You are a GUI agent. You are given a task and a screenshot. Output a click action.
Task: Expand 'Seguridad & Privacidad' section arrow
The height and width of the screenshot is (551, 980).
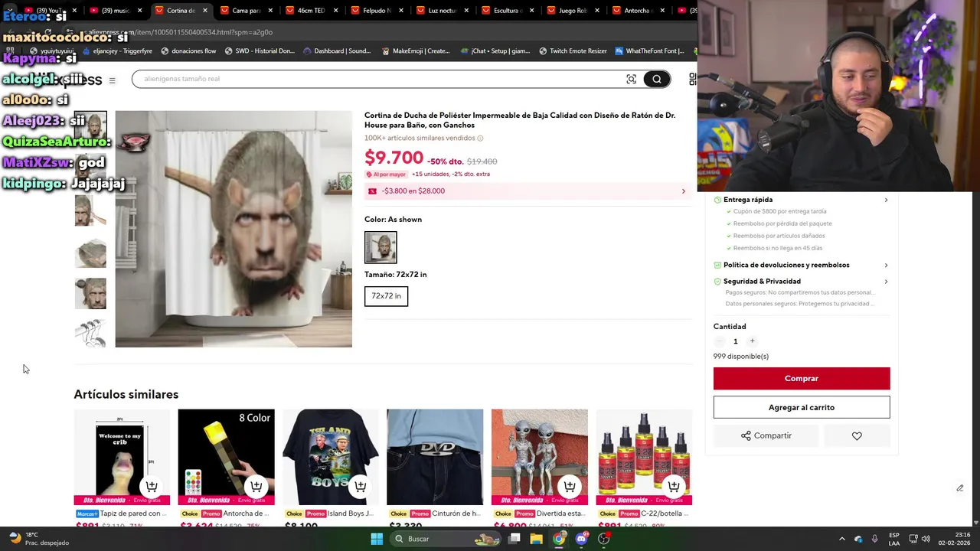click(x=886, y=282)
